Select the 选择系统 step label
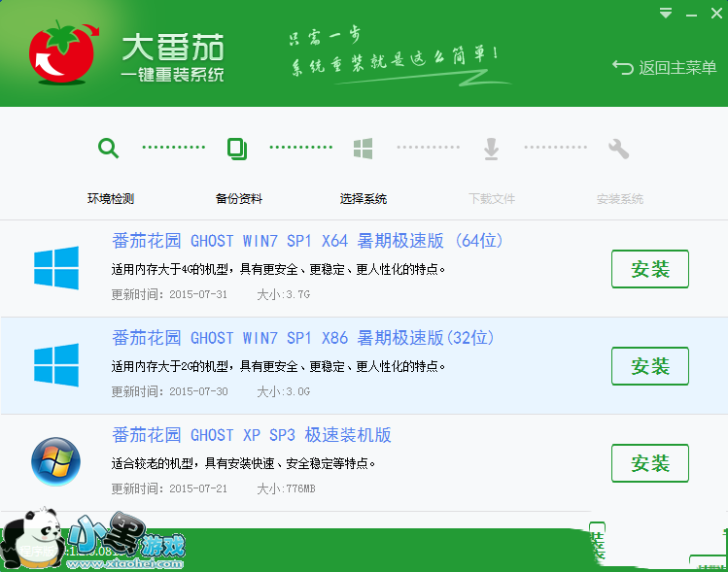Screen dimensions: 728x572 click(364, 199)
